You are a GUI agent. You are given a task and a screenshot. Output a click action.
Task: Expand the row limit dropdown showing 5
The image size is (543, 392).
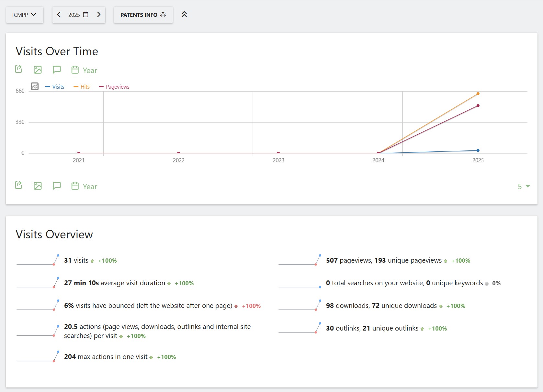(x=523, y=187)
